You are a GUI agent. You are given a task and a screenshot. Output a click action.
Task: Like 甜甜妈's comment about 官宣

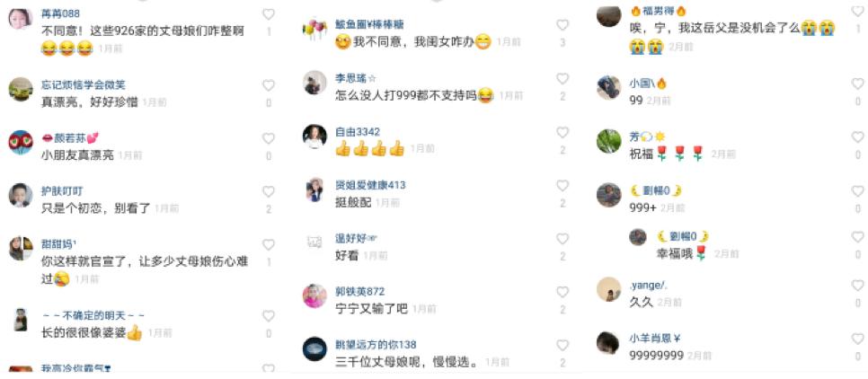pos(269,244)
